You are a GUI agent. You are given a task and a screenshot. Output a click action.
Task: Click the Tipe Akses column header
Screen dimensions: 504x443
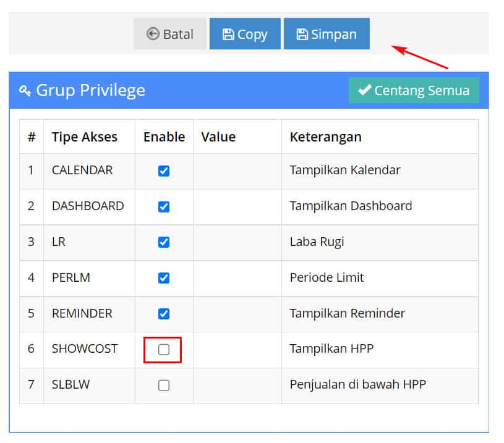pos(85,137)
